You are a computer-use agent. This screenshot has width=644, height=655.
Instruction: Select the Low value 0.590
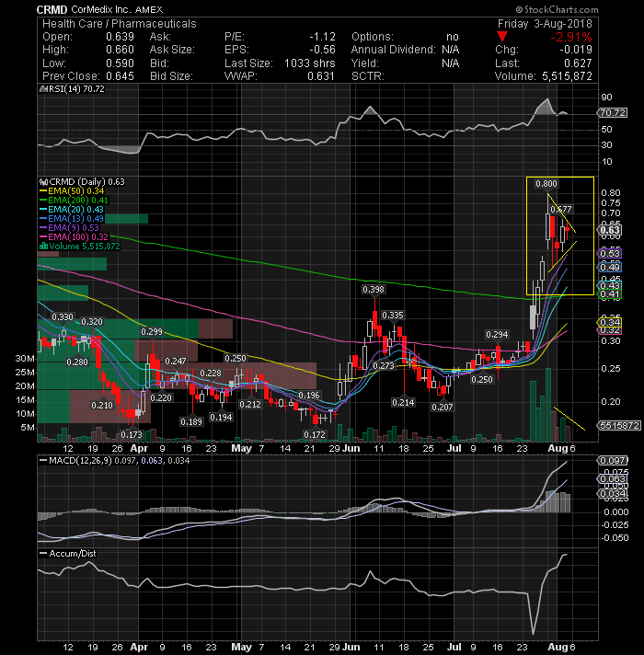[x=120, y=63]
